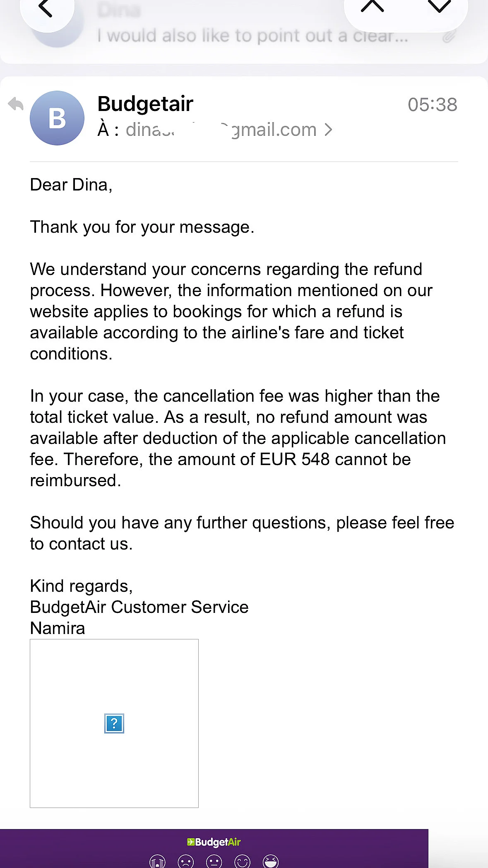
Task: Rate with the crying face emoji
Action: [x=158, y=862]
